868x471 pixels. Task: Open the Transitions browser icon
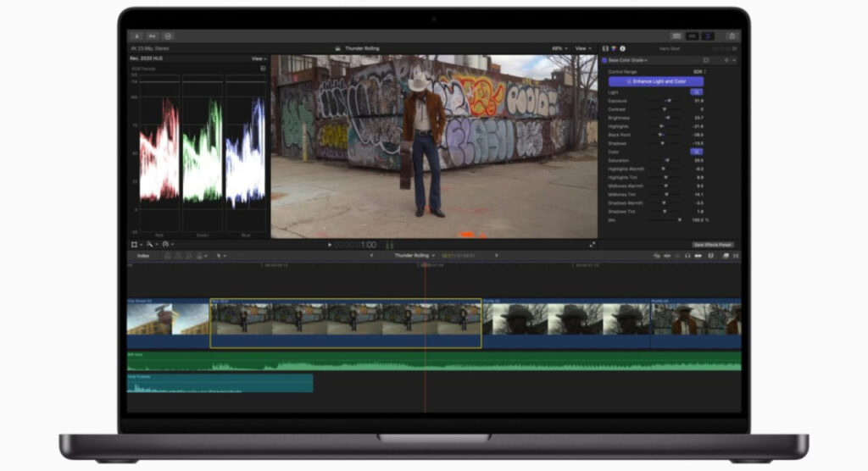[736, 256]
